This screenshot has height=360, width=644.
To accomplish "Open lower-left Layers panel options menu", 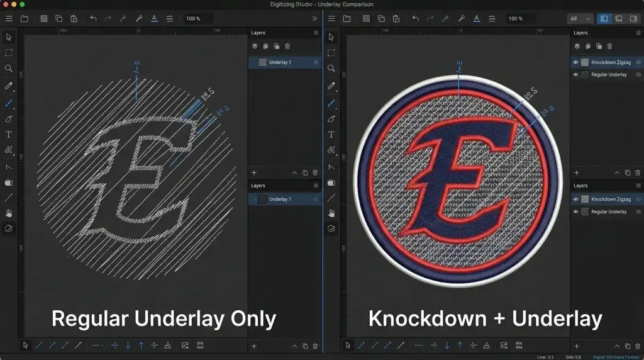I will [316, 186].
